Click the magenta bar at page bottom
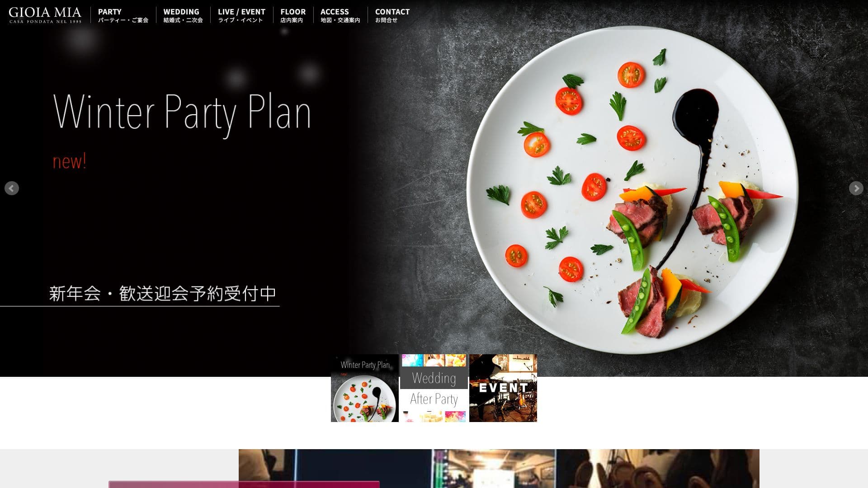This screenshot has height=488, width=868. coord(244,484)
